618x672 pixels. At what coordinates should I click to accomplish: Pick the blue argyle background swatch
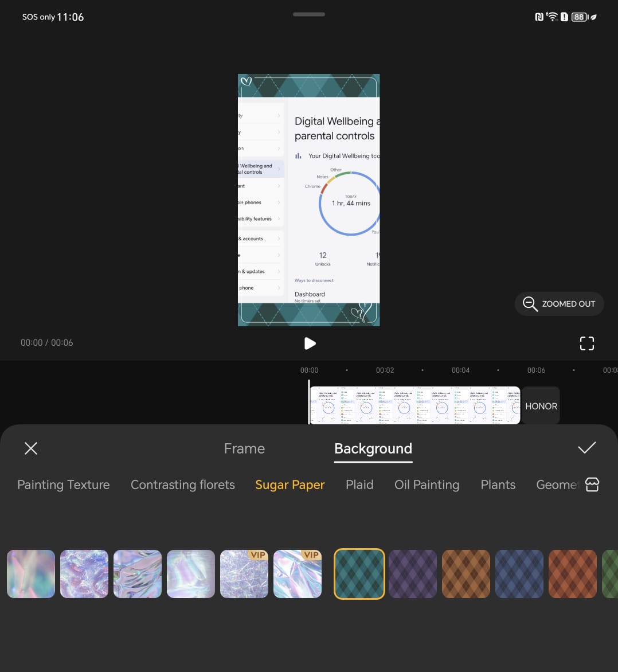519,574
